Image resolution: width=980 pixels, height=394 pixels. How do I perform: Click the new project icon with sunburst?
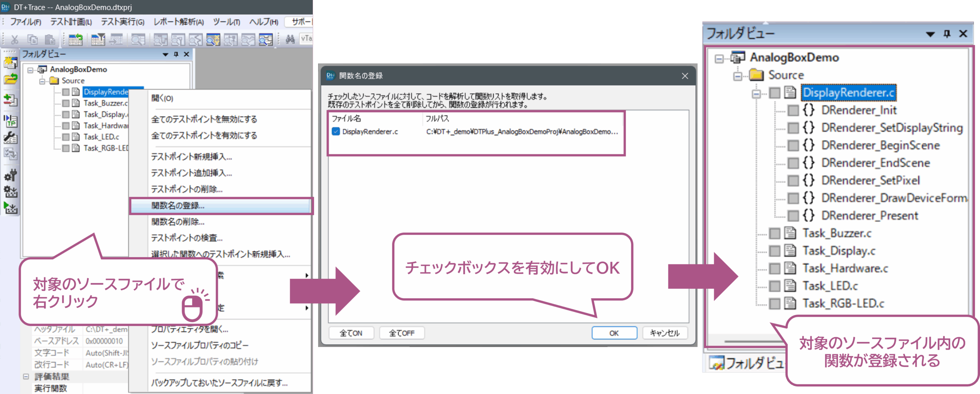pos(10,63)
